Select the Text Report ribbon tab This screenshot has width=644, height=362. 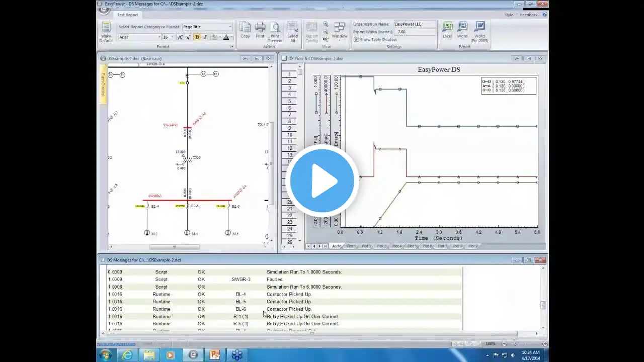[x=128, y=15]
